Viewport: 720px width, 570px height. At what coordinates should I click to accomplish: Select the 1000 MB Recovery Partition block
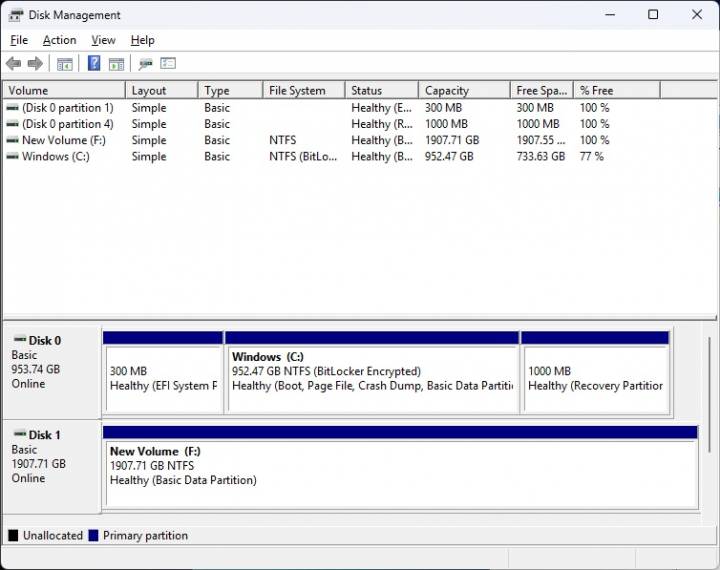(595, 377)
